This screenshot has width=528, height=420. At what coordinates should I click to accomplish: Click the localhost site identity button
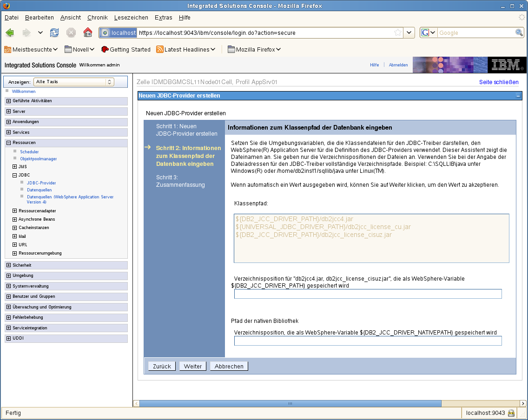click(119, 33)
